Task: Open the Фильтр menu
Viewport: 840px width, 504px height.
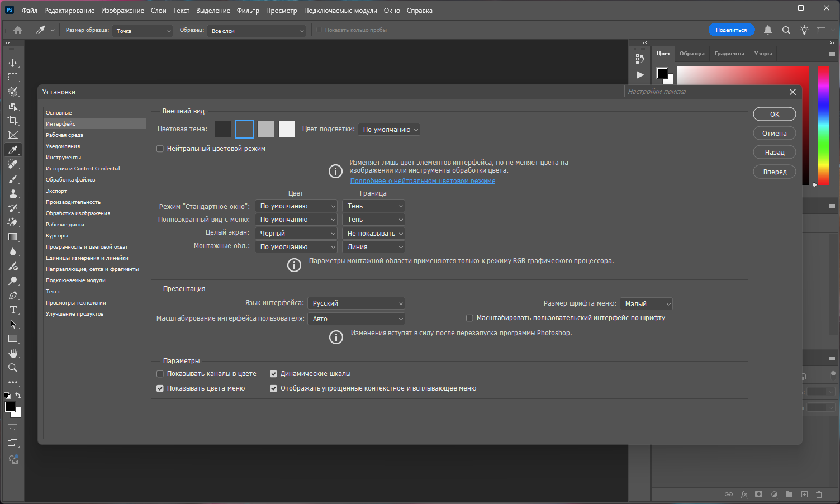Action: (248, 11)
